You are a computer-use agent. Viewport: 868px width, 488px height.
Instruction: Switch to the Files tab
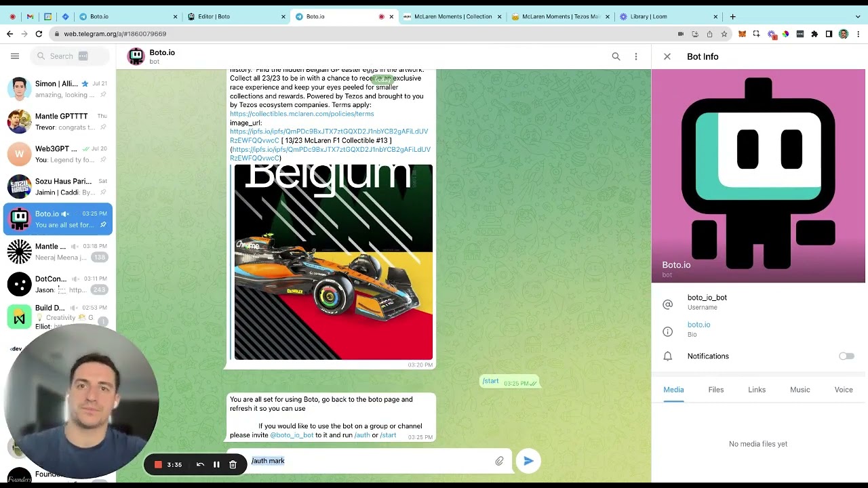point(716,390)
